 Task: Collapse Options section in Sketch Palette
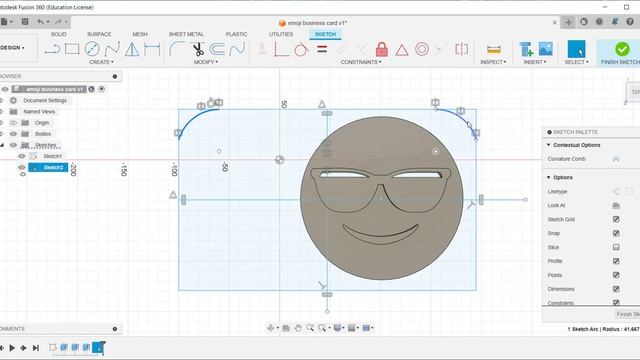(549, 177)
